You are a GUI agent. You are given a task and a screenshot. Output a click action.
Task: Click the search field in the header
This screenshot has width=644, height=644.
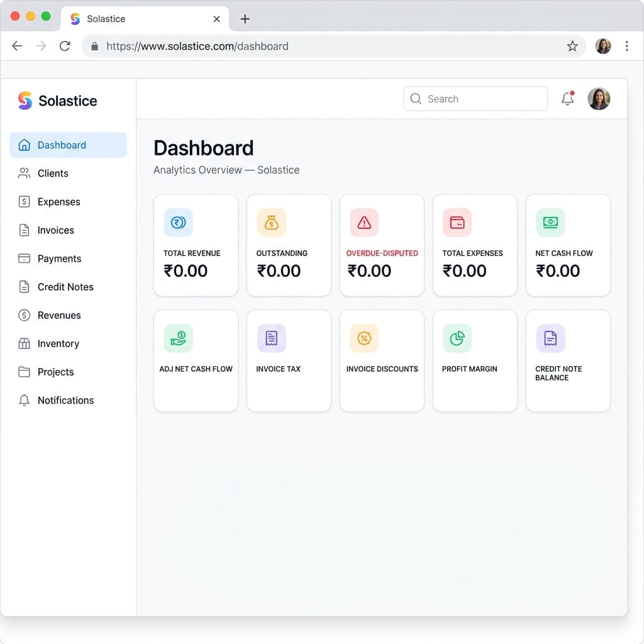click(475, 99)
